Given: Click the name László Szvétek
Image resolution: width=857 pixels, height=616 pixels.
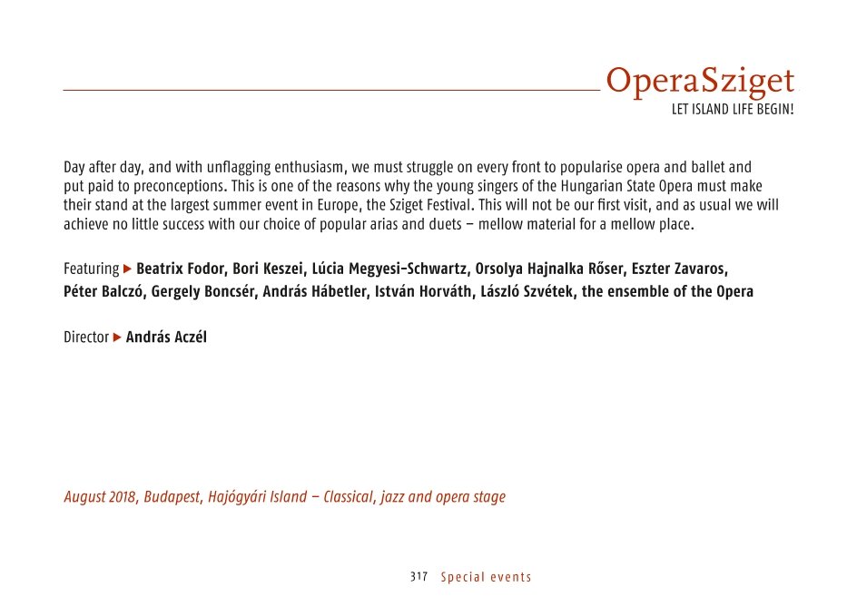Looking at the screenshot, I should pyautogui.click(x=527, y=291).
